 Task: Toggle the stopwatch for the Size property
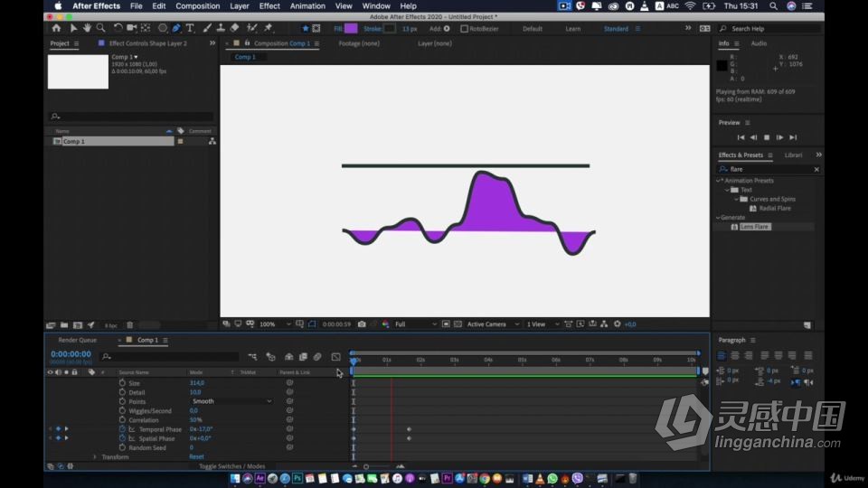(x=122, y=383)
